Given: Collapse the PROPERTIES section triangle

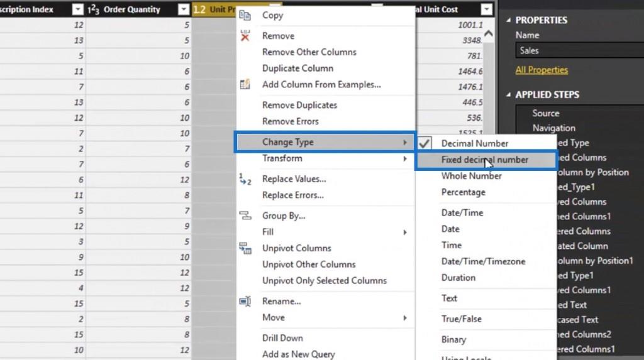Looking at the screenshot, I should click(508, 19).
